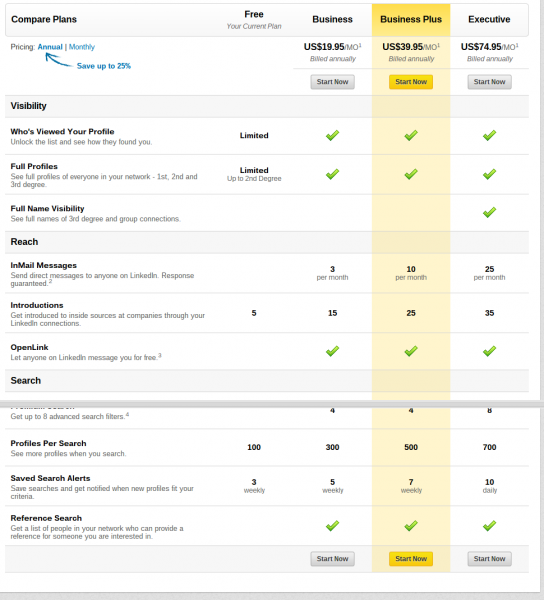Click Executive checkmark in Full Name Visibility row
The image size is (544, 600).
pos(489,212)
